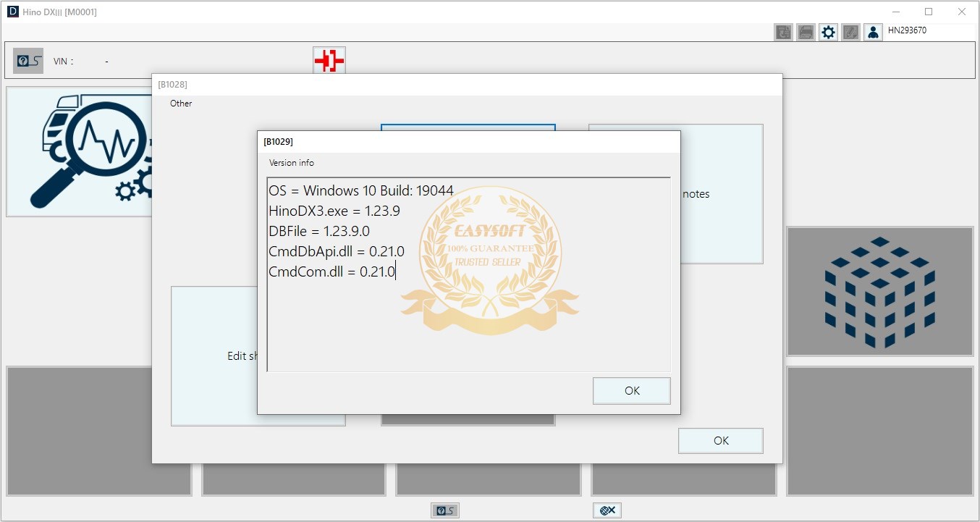Click the user ID HN293670 text

click(907, 30)
